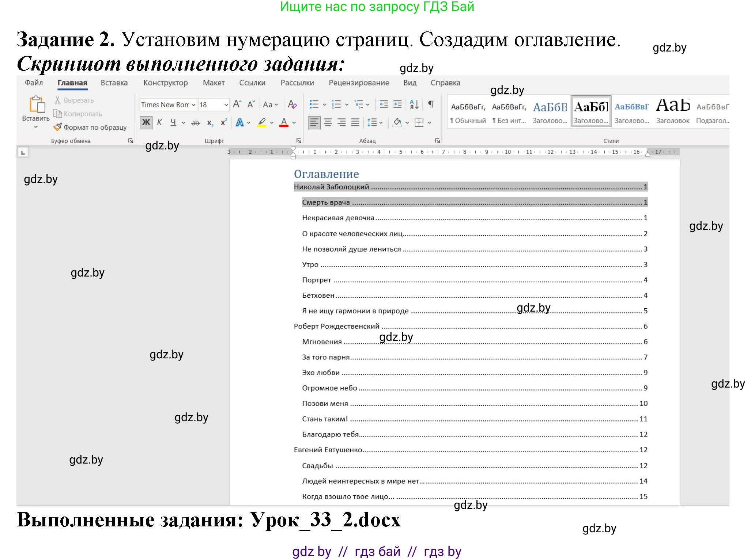755x560 pixels.
Task: Click center alignment icon
Action: 328,122
